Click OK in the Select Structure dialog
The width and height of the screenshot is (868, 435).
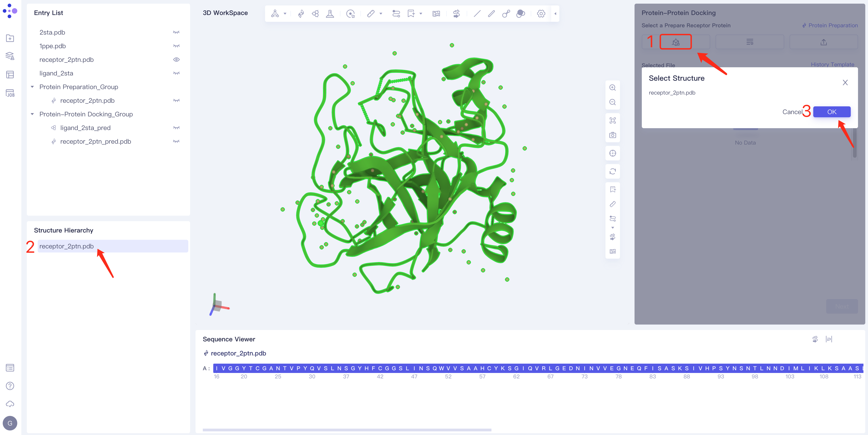pos(832,112)
